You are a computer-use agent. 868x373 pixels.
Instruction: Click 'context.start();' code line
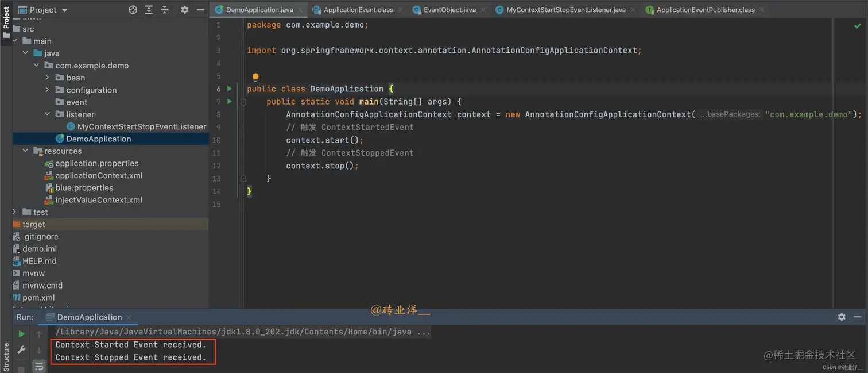click(325, 140)
